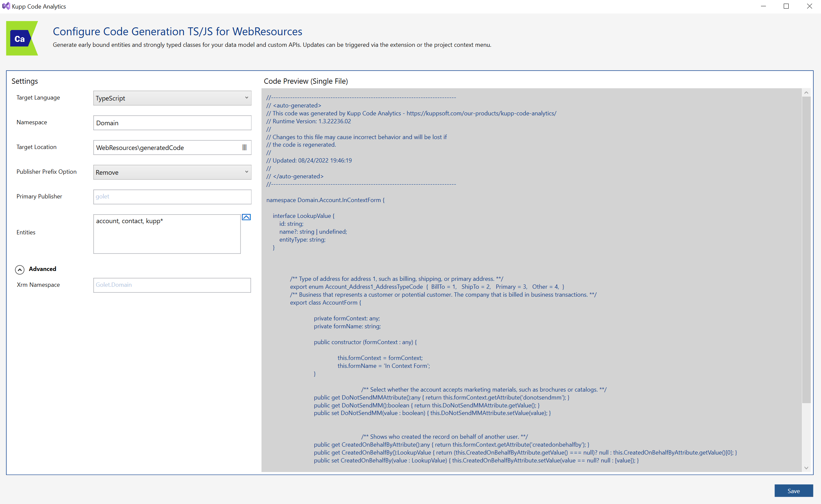Click 'this.formName = 'In Context Form';' line
This screenshot has height=504, width=821.
click(x=384, y=366)
